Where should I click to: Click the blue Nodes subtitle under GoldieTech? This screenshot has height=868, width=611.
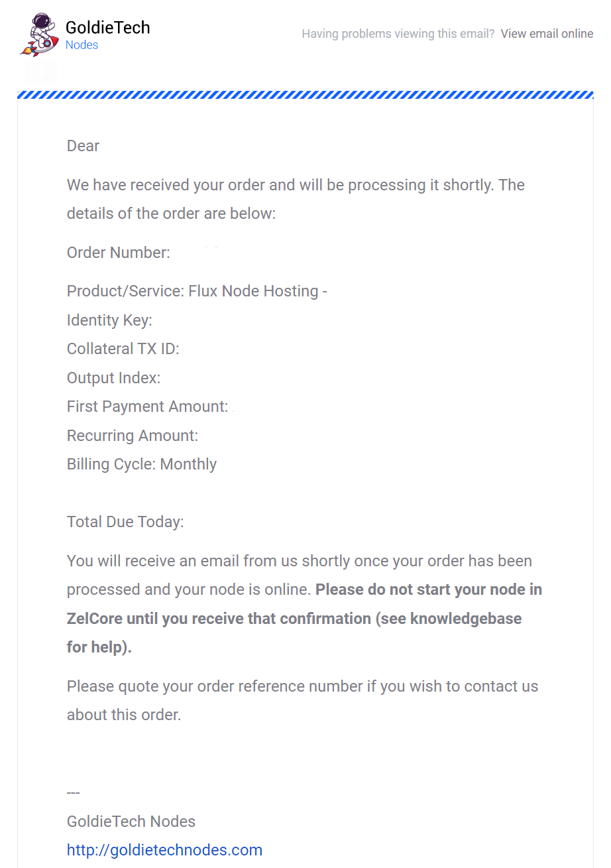pos(82,45)
